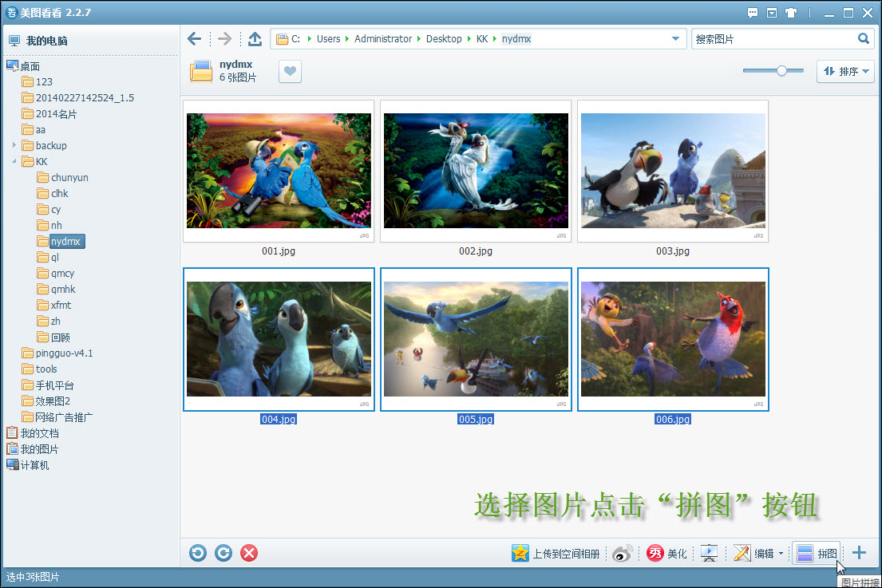Select the cy folder

pos(55,210)
